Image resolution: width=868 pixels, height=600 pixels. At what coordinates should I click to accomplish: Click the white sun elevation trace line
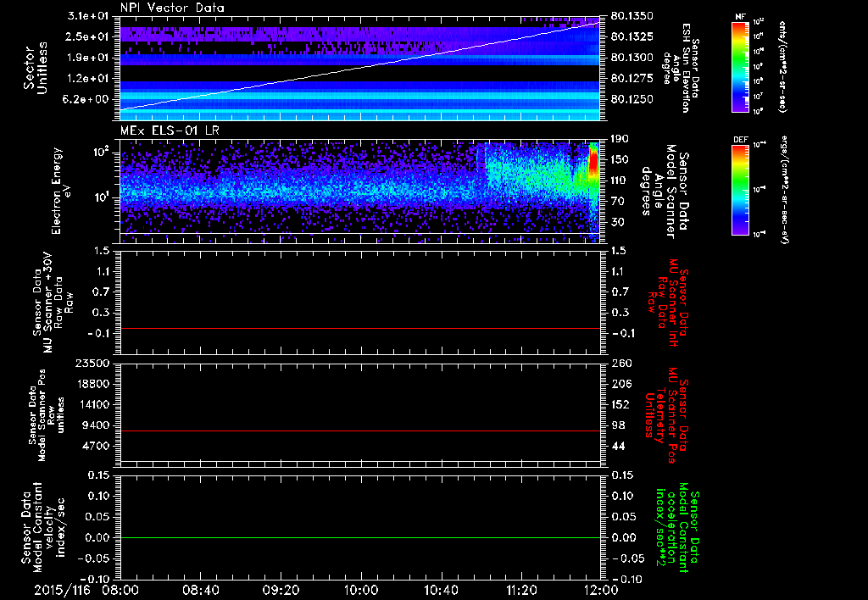click(x=359, y=67)
